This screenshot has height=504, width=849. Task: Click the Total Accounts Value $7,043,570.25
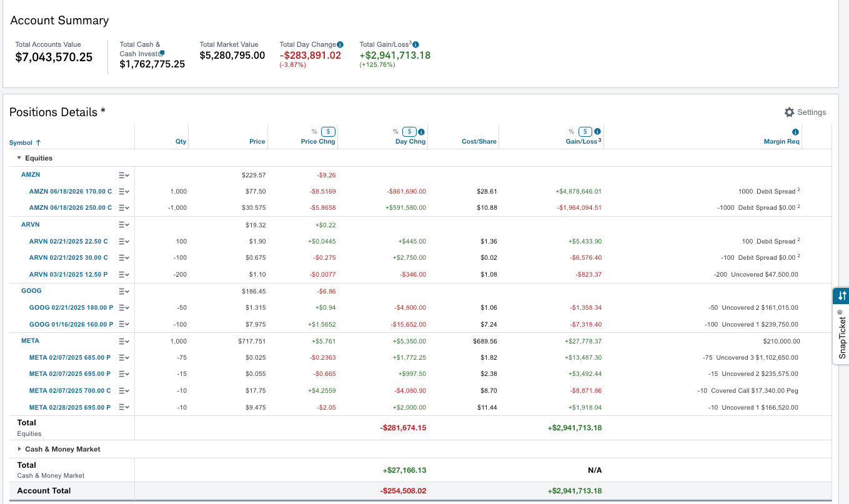click(x=54, y=57)
